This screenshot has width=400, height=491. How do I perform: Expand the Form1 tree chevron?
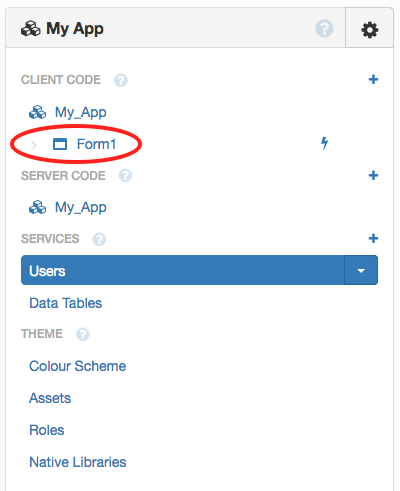33,145
